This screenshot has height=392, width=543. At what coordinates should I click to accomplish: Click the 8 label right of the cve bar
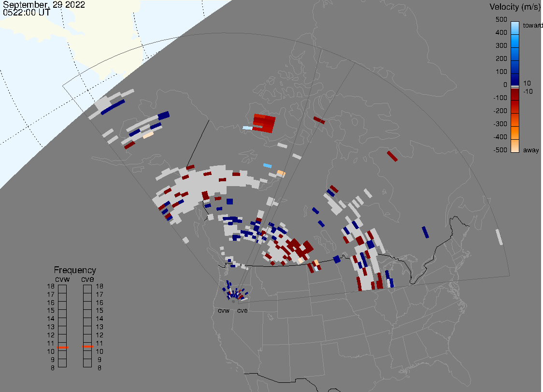click(x=100, y=368)
